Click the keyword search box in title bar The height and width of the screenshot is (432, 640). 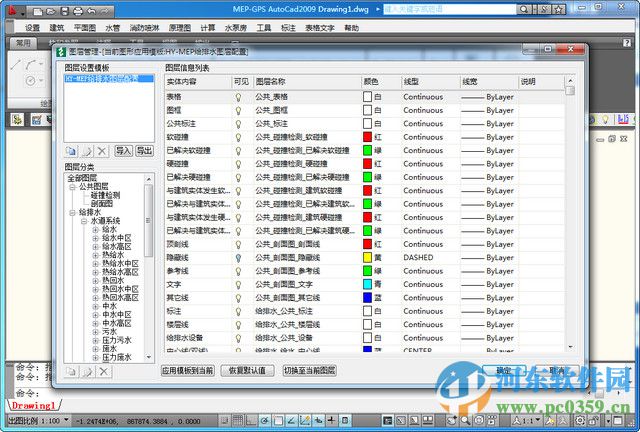(450, 9)
